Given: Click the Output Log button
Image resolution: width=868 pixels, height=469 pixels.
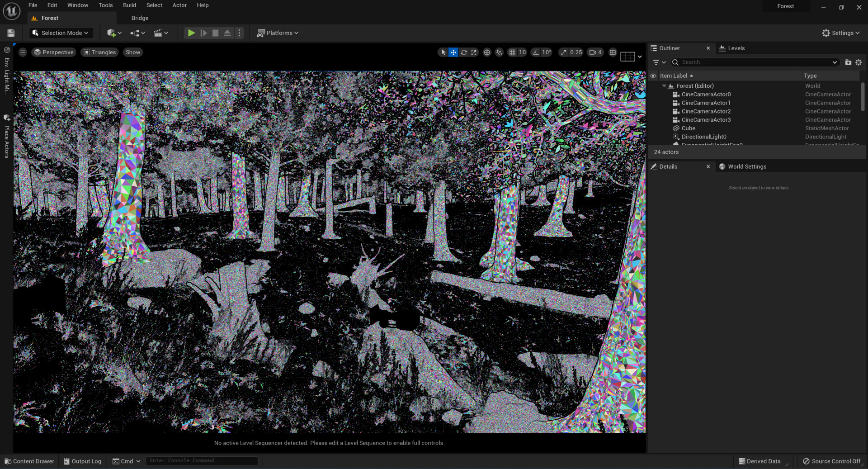Looking at the screenshot, I should point(83,461).
